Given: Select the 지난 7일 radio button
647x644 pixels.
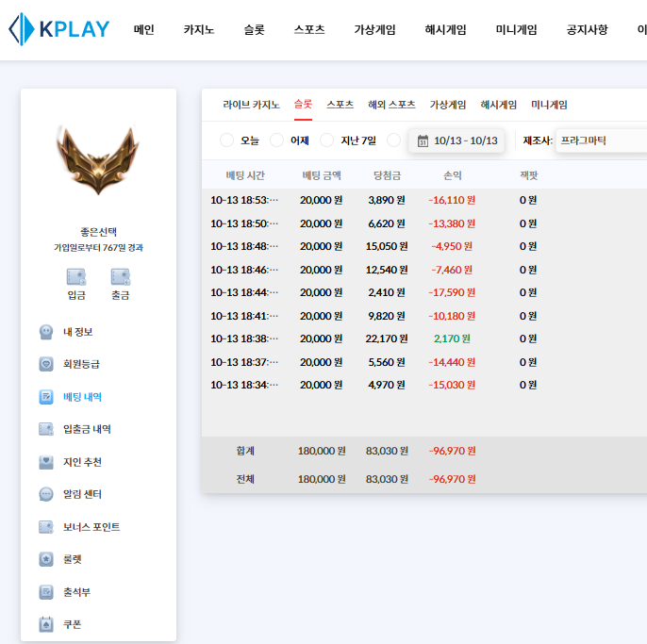Looking at the screenshot, I should click(x=327, y=140).
